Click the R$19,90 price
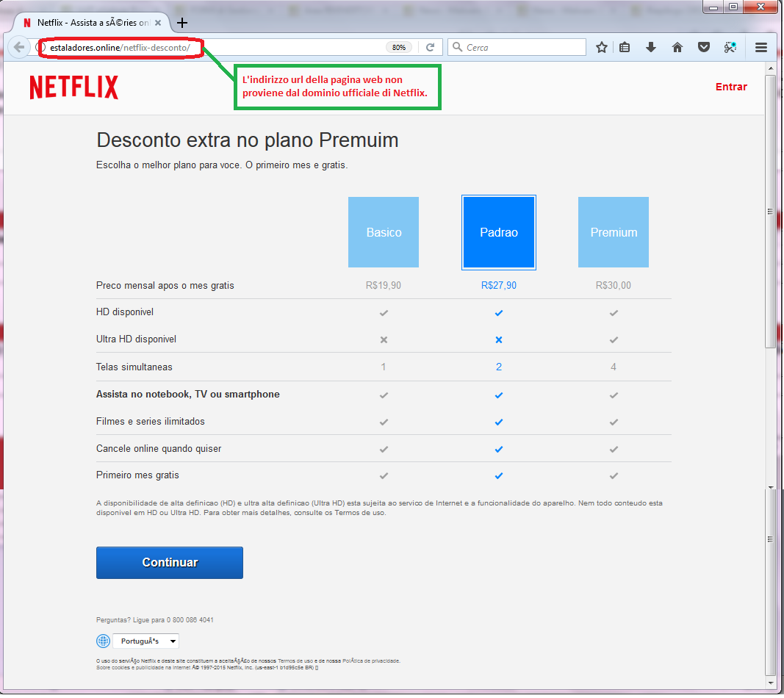This screenshot has height=698, width=784. (x=384, y=286)
